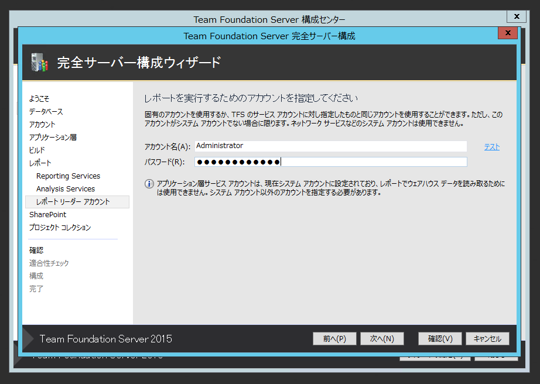Click 構成 in sidebar
The height and width of the screenshot is (384, 540).
coord(36,276)
